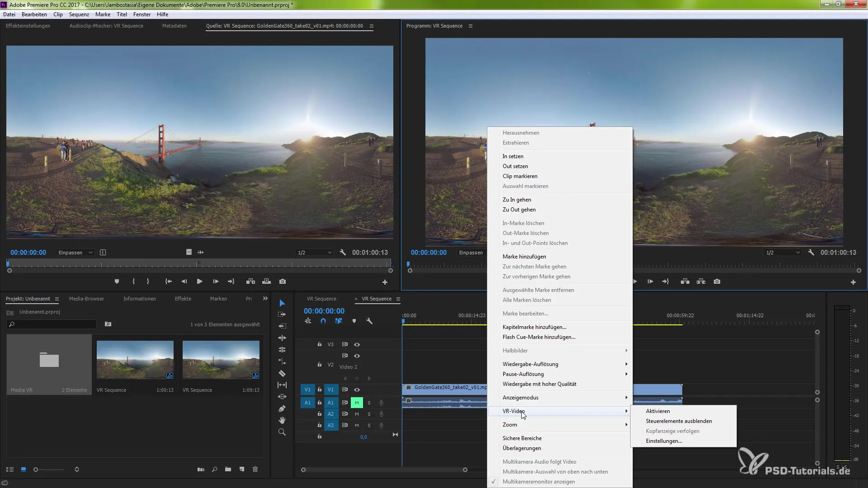Toggle Snap magnet in timeline
This screenshot has height=488, width=868.
[x=323, y=321]
